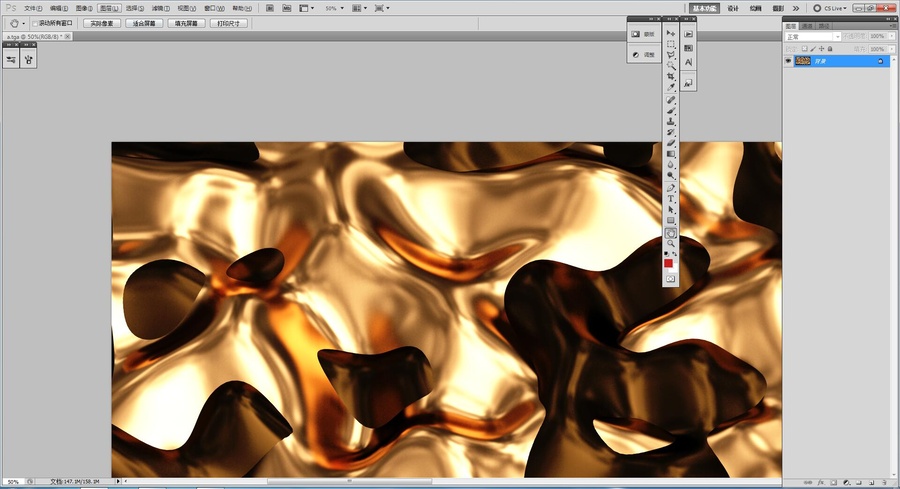
Task: Click the white background color swatch
Action: pos(674,269)
